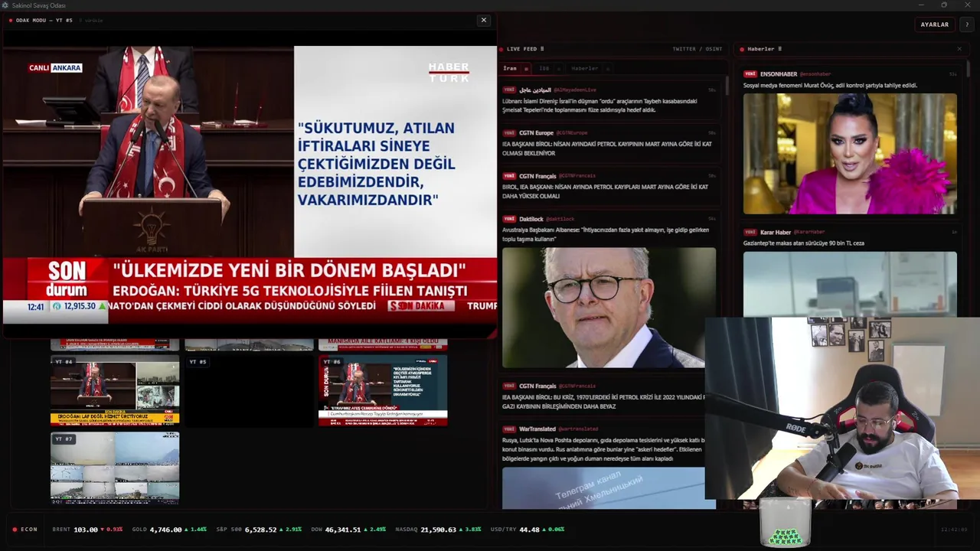
Task: Switch to the Haberler tab in Live Feed
Action: point(584,68)
